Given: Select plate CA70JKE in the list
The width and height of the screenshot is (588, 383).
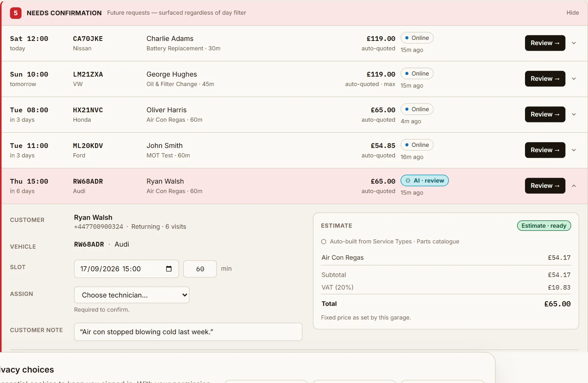Looking at the screenshot, I should (x=88, y=38).
